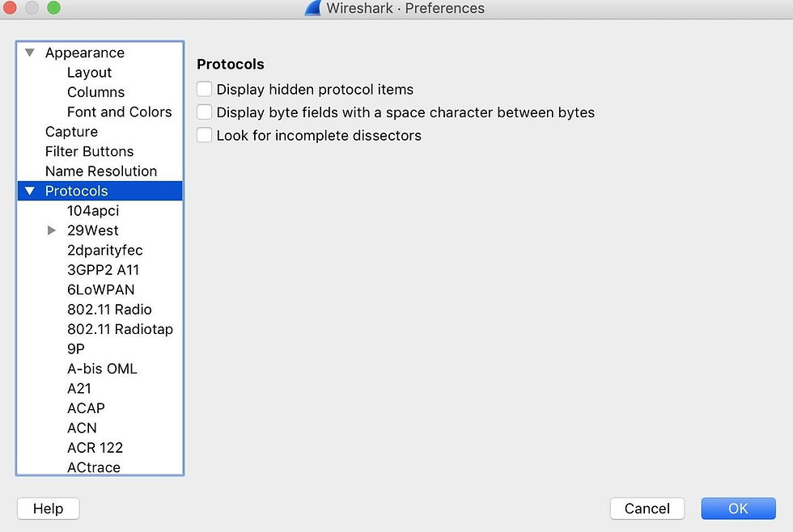Click the Wireshark fin title icon

tap(313, 8)
